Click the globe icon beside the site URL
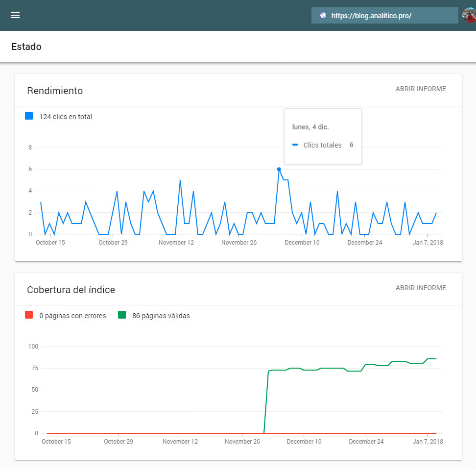Viewport: 476px width, 475px height. pos(323,15)
